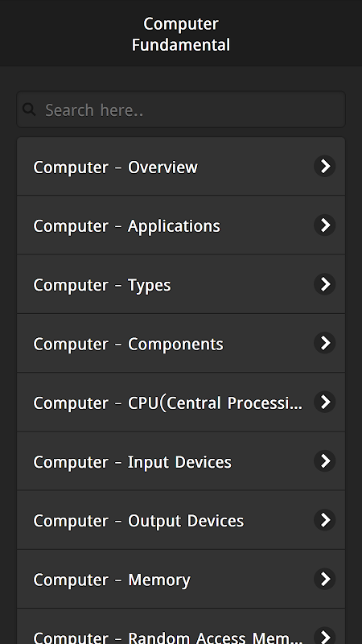The width and height of the screenshot is (362, 644).
Task: Click the search magnifier icon
Action: [29, 109]
